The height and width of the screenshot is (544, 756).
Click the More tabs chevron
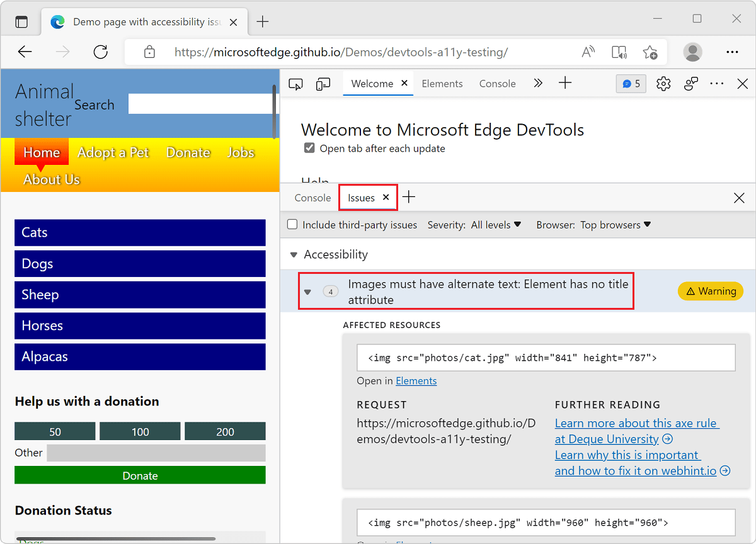tap(538, 83)
